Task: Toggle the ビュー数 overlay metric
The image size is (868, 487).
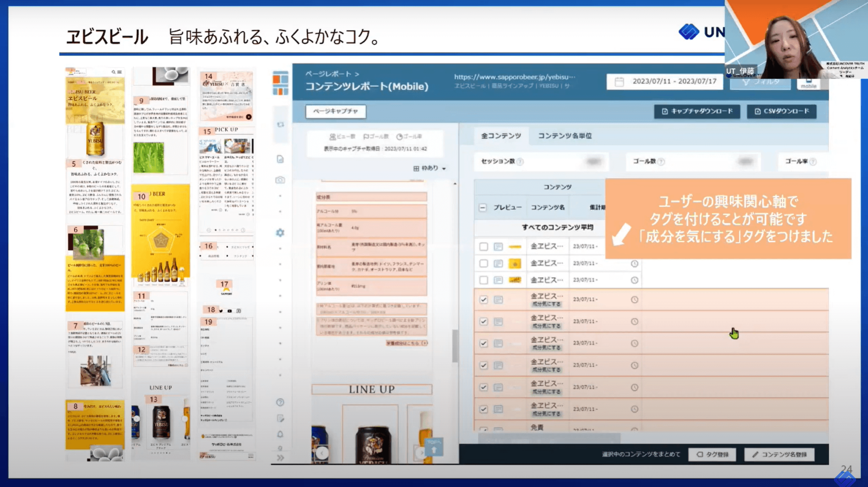Action: click(342, 136)
